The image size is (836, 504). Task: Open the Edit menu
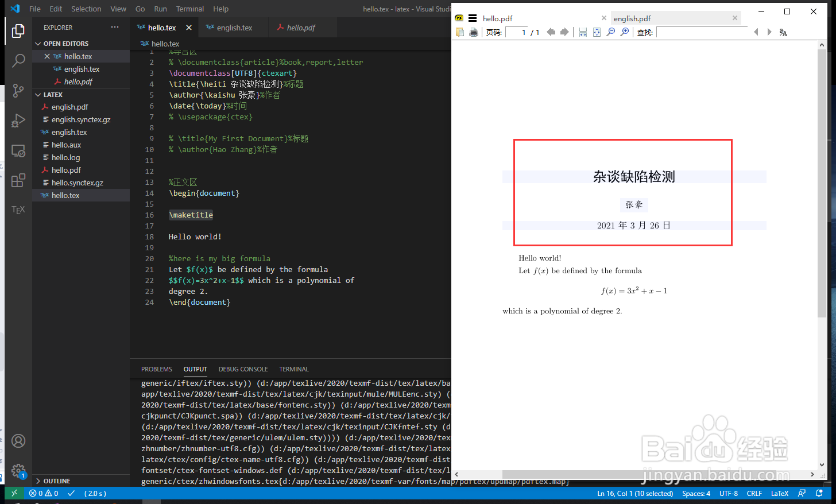click(x=56, y=9)
